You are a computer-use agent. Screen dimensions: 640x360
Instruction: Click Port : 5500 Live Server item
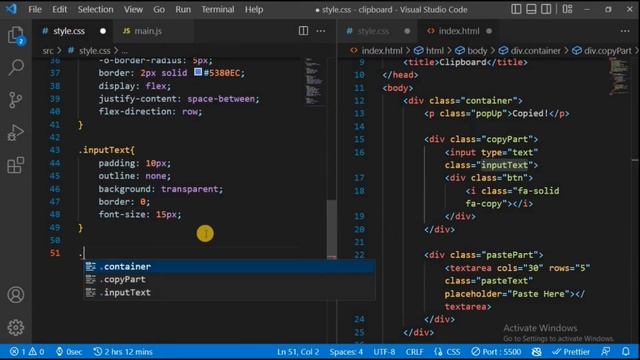tap(496, 351)
